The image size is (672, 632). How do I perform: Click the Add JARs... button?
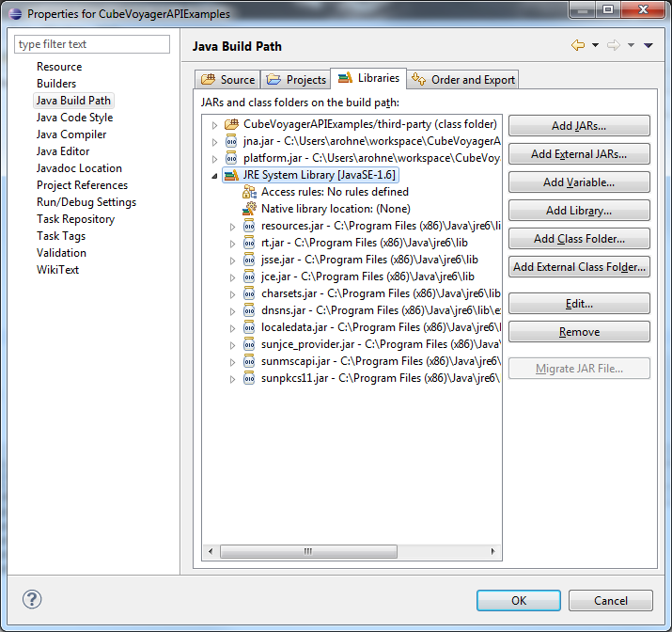point(579,126)
